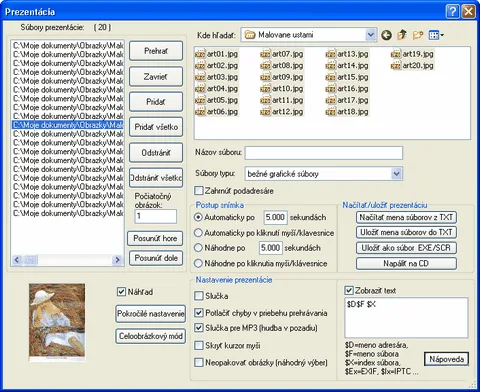This screenshot has height=392, width=480.
Task: Toggle Potlačiť chyby v priebehu prehrávania
Action: (199, 313)
